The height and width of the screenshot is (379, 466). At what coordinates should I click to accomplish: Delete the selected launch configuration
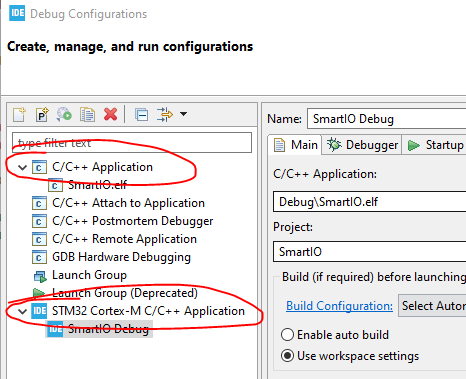coord(110,114)
